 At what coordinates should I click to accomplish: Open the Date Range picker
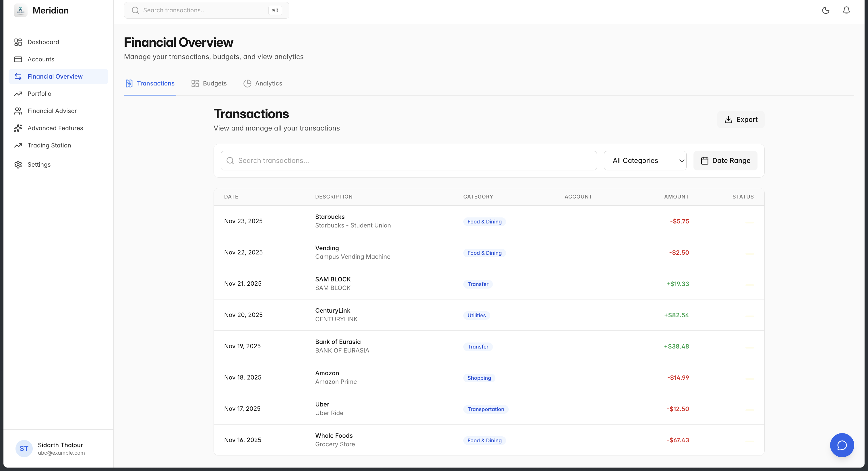point(725,161)
